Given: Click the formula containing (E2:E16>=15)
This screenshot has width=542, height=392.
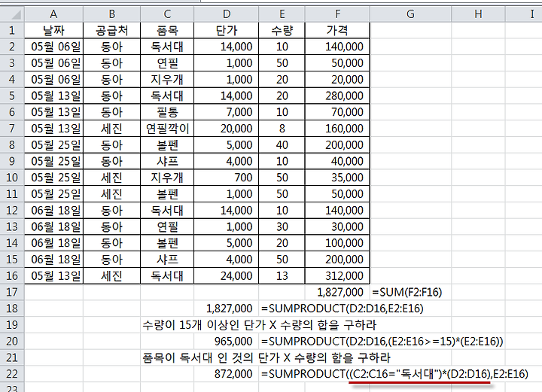Looking at the screenshot, I should (382, 342).
